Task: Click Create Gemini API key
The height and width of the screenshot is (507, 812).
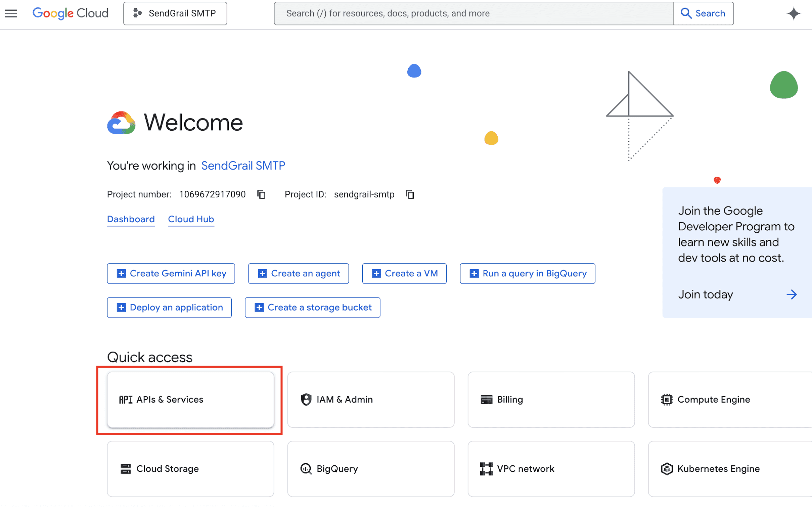Action: pyautogui.click(x=171, y=273)
